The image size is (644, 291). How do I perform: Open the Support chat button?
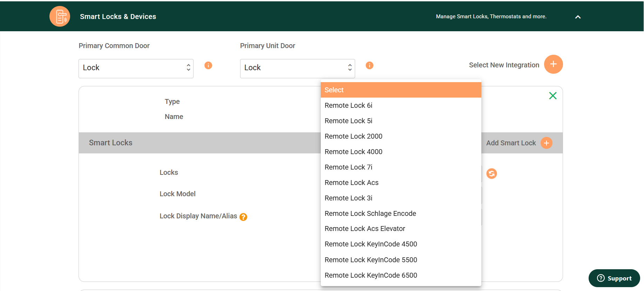(x=614, y=278)
